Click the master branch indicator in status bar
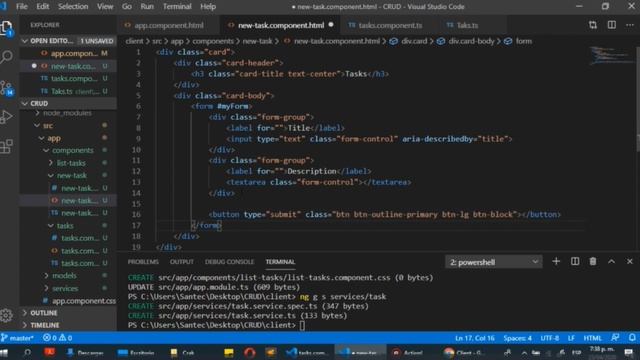Image resolution: width=640 pixels, height=360 pixels. point(17,338)
